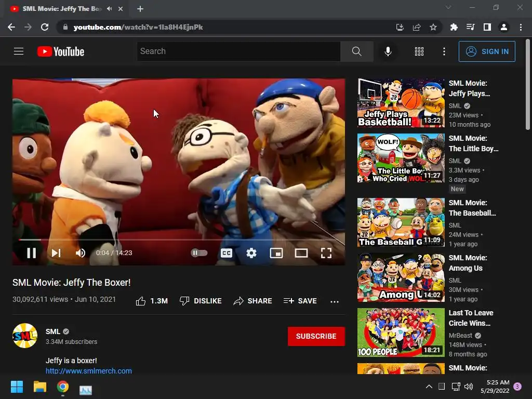Open Last To Leave Circle Wins thumbnail

coord(401,332)
